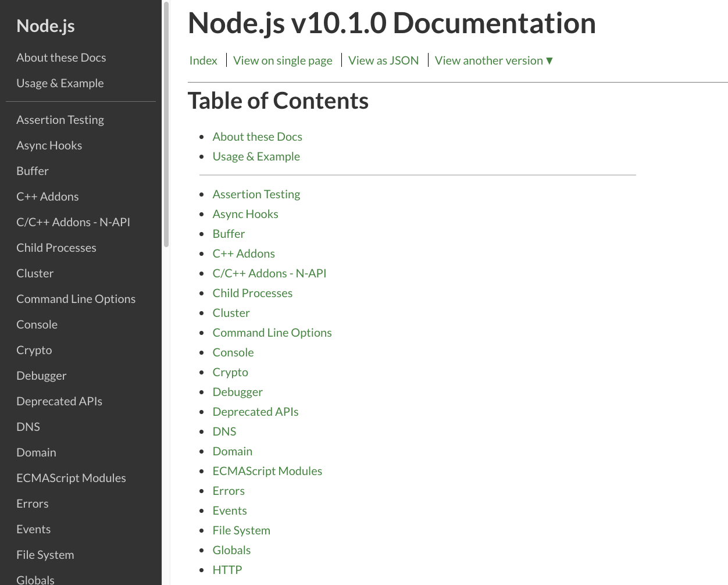Open Command Line Options in contents list
728x585 pixels.
pyautogui.click(x=272, y=333)
